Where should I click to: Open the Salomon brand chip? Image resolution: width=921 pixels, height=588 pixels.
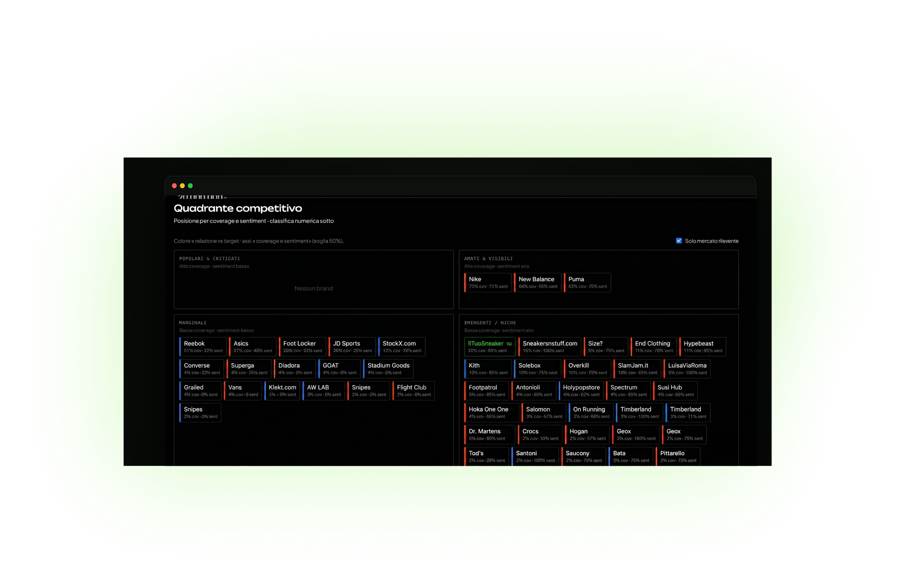[544, 413]
